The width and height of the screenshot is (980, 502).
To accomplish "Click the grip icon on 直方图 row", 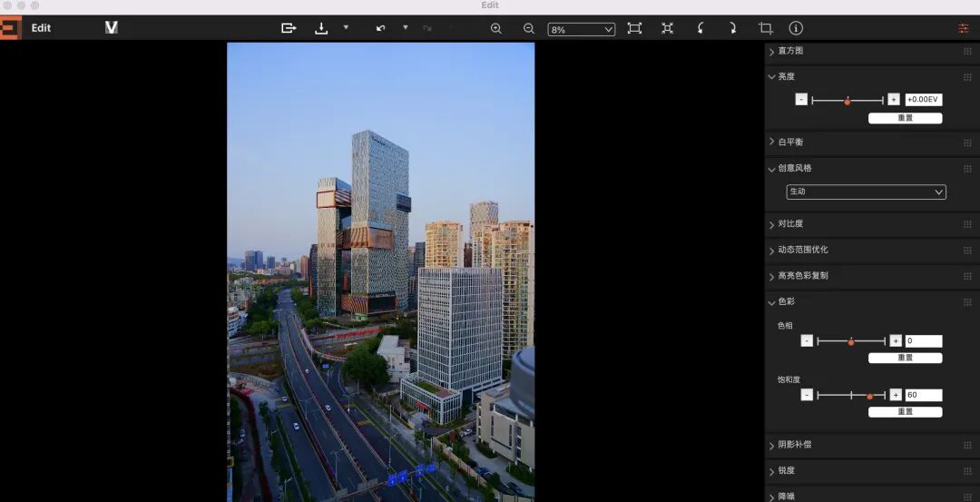I will (967, 51).
